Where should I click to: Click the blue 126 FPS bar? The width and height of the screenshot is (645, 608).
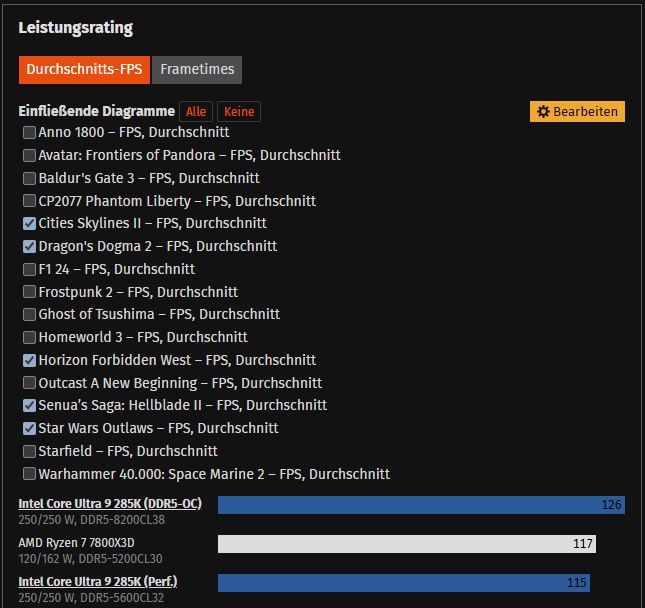[x=420, y=505]
